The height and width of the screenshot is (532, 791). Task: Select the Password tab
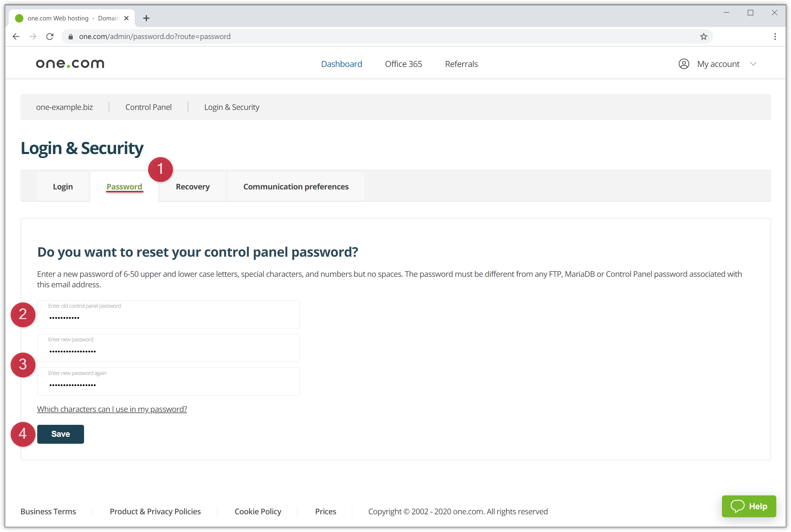point(124,186)
